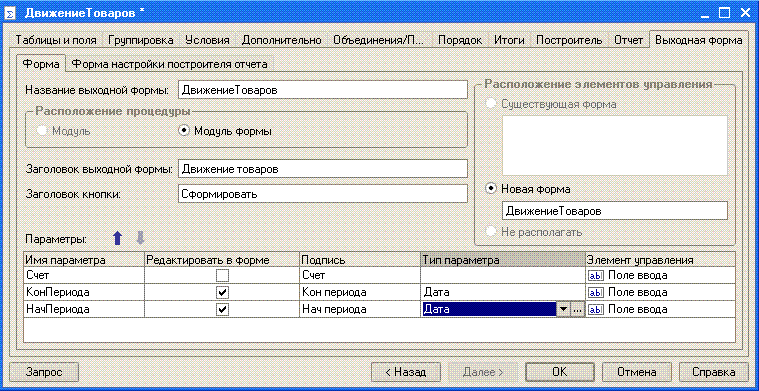The width and height of the screenshot is (759, 391).
Task: Select the Новая форма radio button
Action: tap(491, 189)
